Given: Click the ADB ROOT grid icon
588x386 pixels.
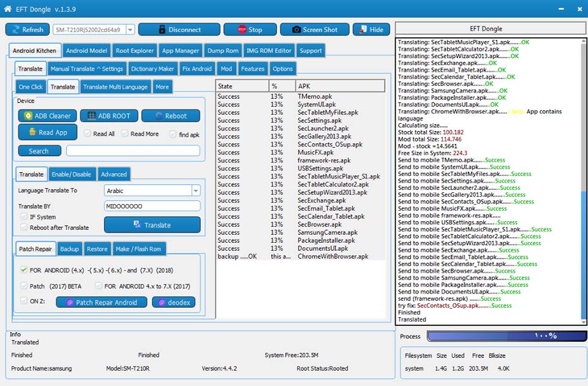Looking at the screenshot, I should click(x=91, y=116).
